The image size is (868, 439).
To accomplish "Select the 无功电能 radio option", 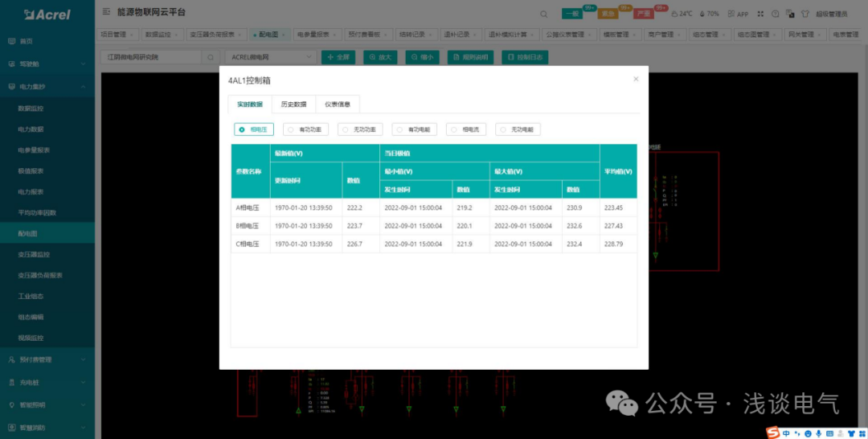I will (x=518, y=129).
